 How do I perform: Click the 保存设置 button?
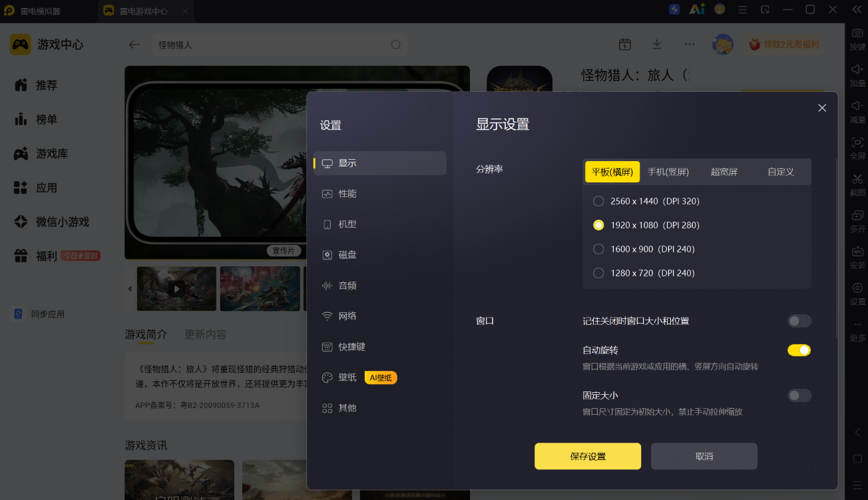point(588,457)
